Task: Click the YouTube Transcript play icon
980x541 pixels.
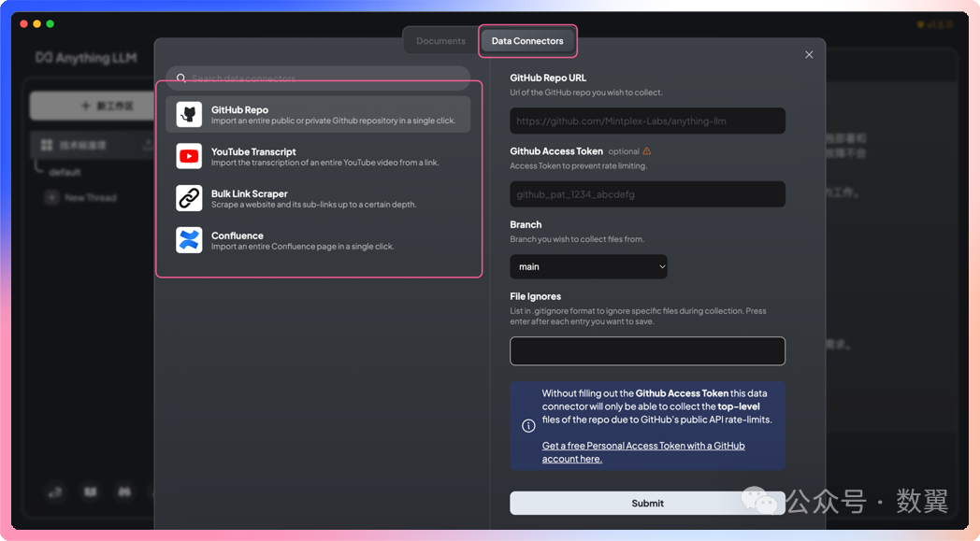Action: [x=189, y=157]
